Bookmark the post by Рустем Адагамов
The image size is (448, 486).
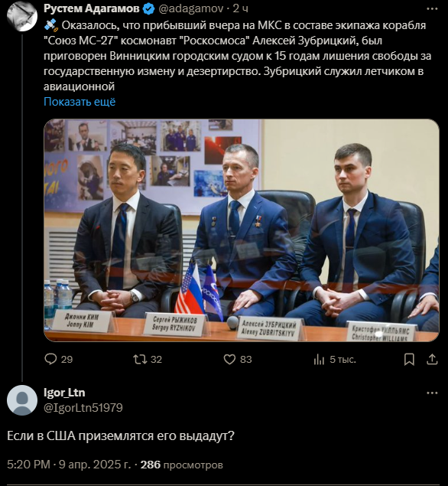[409, 359]
